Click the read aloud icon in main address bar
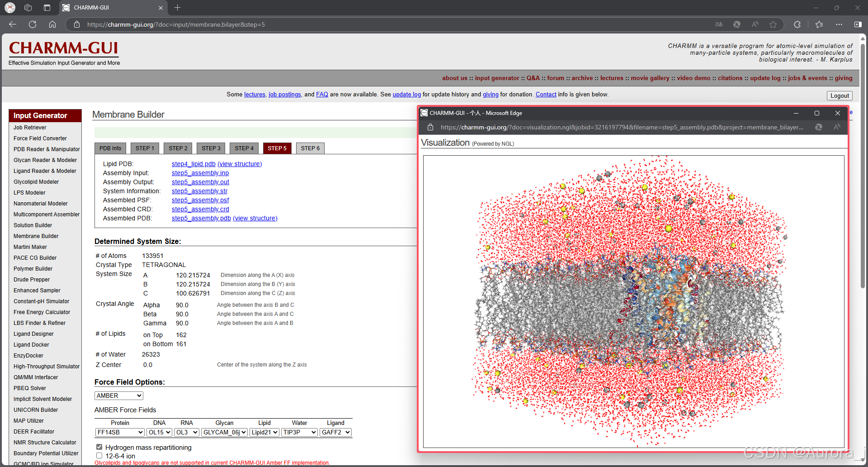The width and height of the screenshot is (868, 467). click(x=755, y=24)
